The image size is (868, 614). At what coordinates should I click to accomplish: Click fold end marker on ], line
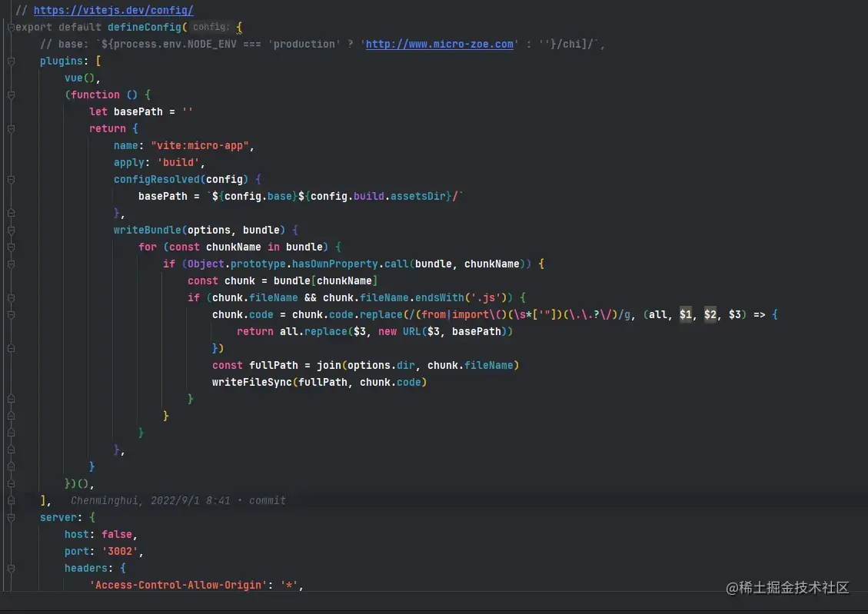(x=11, y=500)
